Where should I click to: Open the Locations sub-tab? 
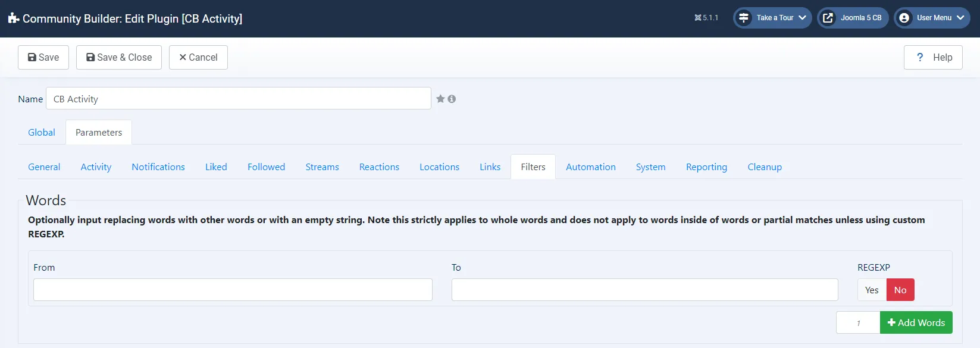(439, 167)
